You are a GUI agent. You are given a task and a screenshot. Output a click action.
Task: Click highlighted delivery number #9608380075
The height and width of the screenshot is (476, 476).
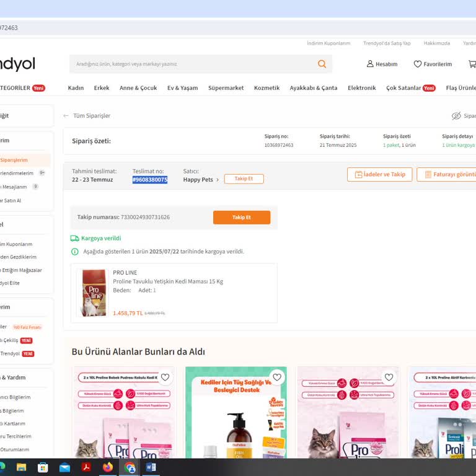[149, 180]
